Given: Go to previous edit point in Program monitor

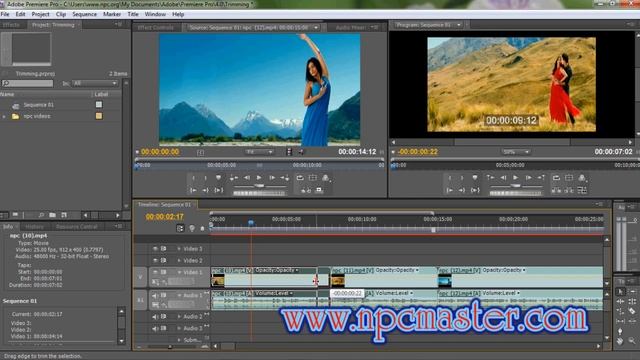Looking at the screenshot, I should coord(491,178).
